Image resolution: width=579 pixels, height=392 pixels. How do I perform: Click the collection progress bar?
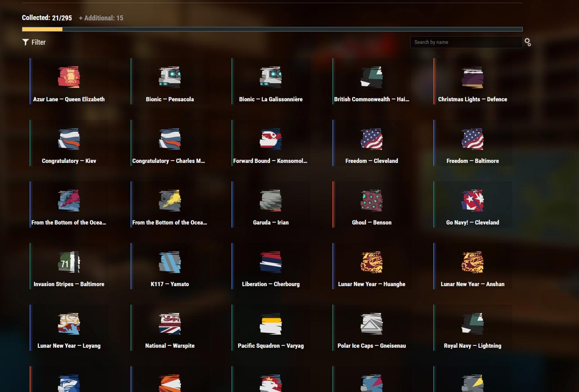pyautogui.click(x=272, y=29)
